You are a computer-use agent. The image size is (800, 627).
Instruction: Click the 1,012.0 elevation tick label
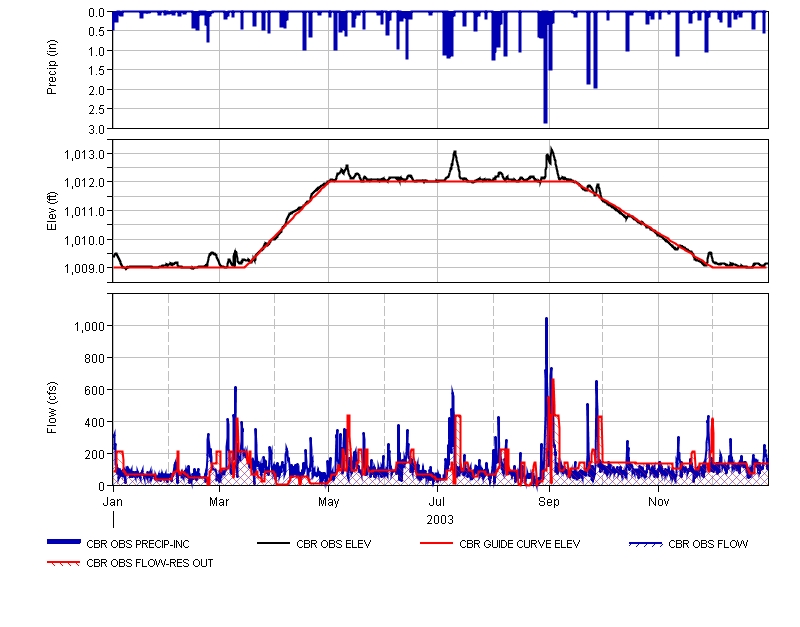tap(85, 182)
